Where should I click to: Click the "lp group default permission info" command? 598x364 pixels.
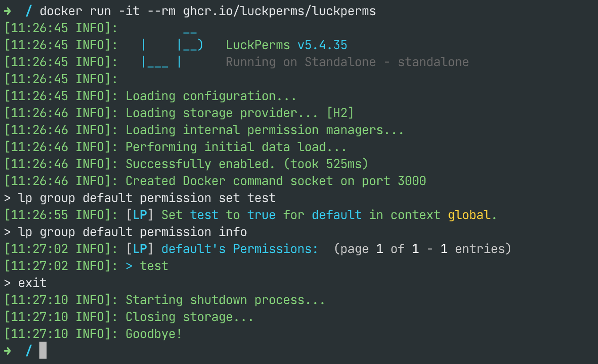(x=132, y=232)
